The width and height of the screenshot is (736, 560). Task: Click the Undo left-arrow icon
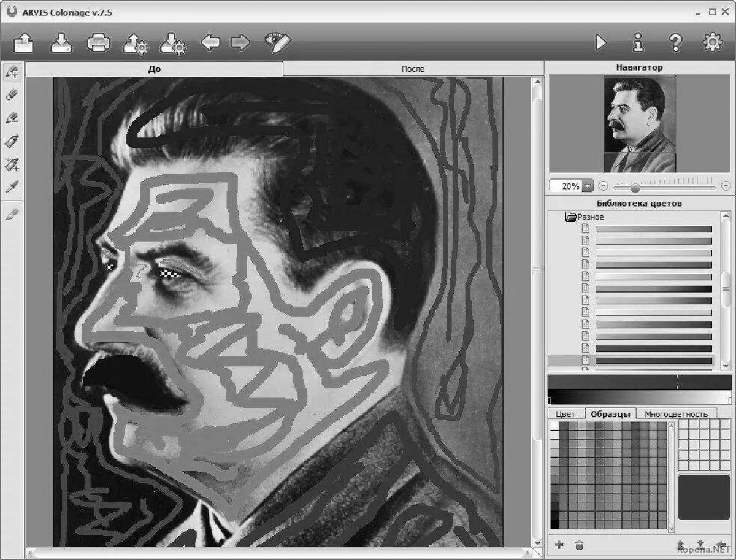(x=210, y=42)
